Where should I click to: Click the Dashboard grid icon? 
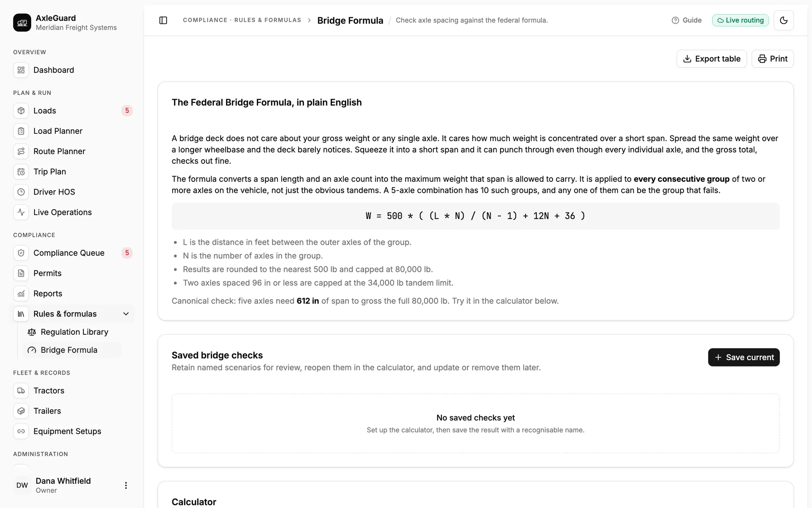click(x=21, y=70)
